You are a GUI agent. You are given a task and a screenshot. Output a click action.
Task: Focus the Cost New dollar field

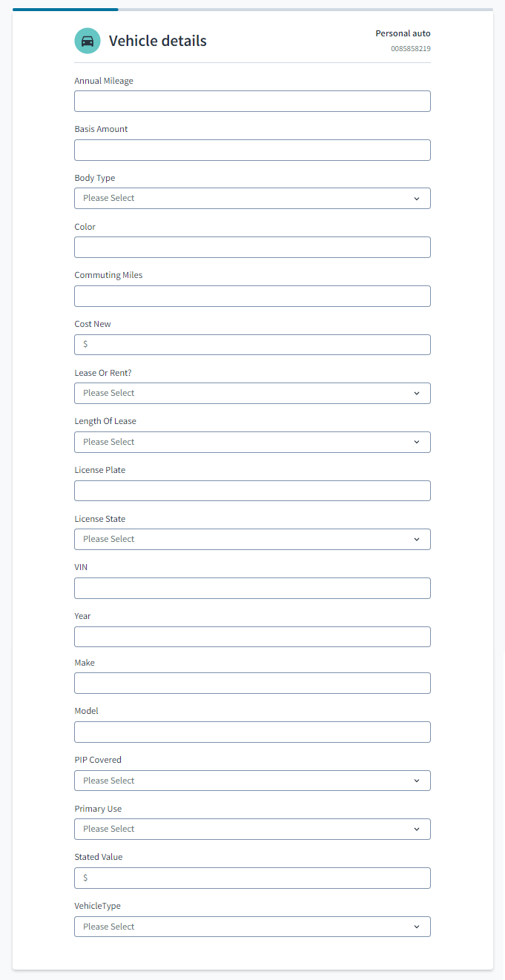click(252, 345)
